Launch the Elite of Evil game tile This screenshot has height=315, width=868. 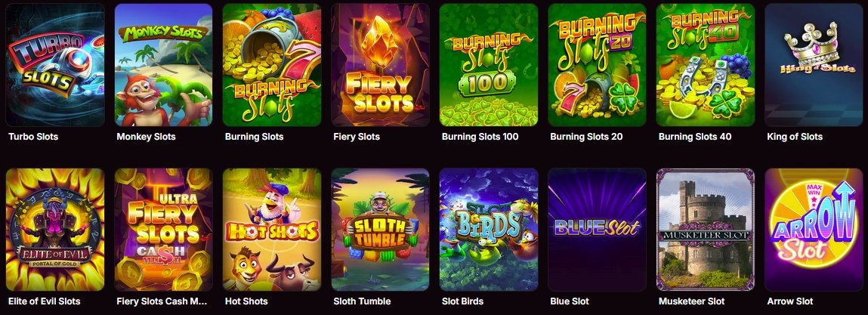(x=55, y=230)
